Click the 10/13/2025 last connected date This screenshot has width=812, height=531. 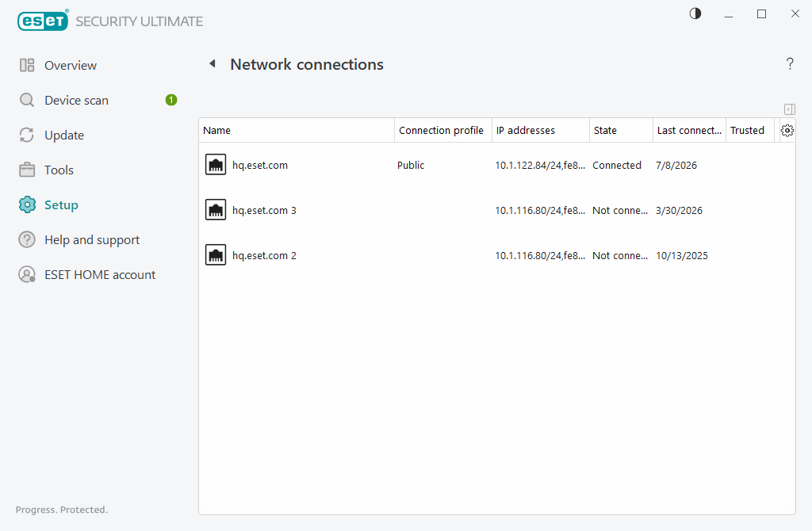coord(681,255)
